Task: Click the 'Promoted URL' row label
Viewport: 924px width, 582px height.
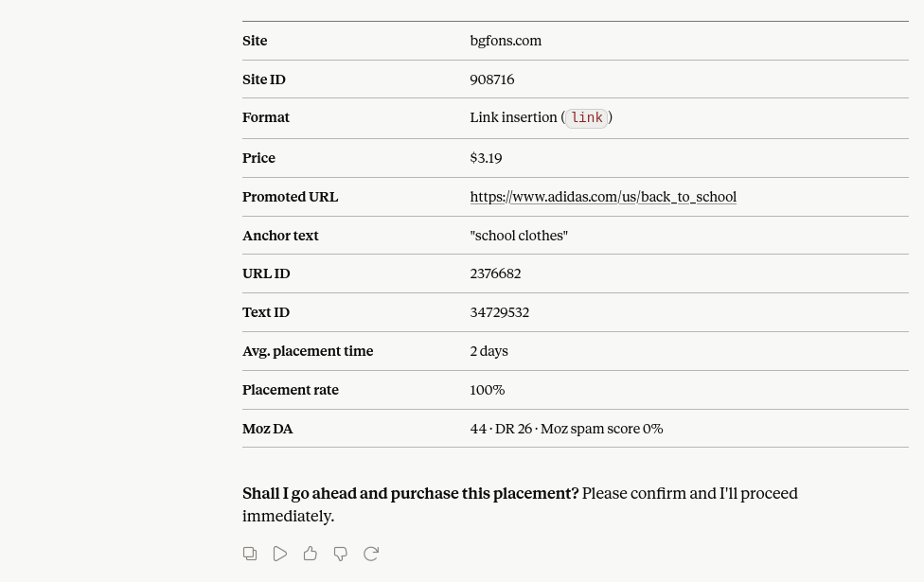Action: pos(290,197)
